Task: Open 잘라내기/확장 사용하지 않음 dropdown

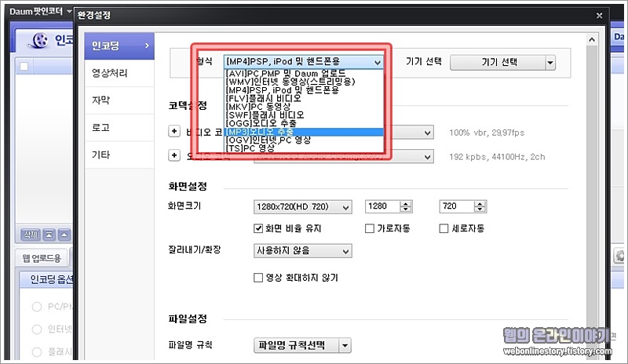Action: 303,251
